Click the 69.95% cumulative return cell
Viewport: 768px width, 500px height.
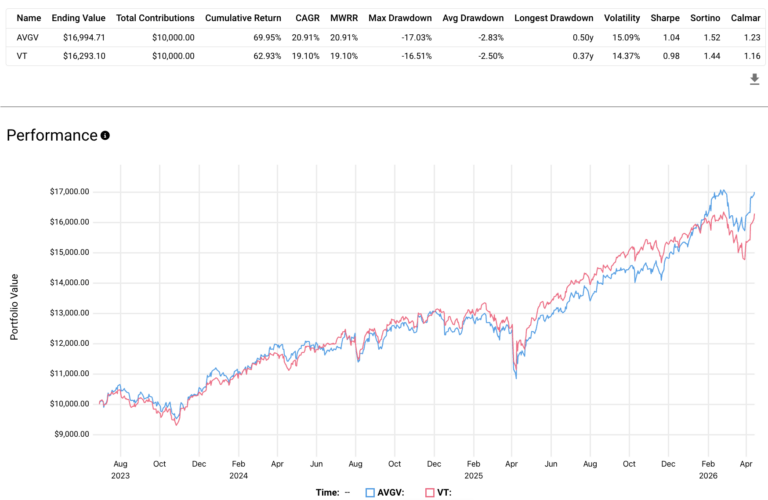click(x=267, y=38)
